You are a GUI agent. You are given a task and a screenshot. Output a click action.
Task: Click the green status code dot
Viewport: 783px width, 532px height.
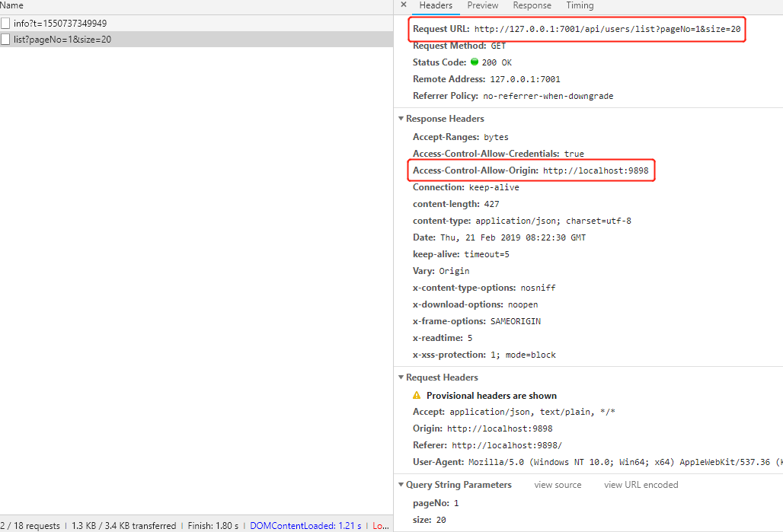475,62
